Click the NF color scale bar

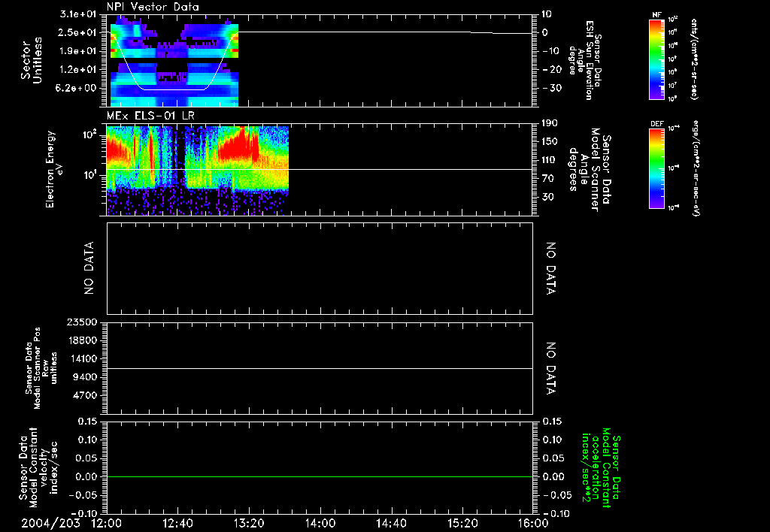coord(657,59)
